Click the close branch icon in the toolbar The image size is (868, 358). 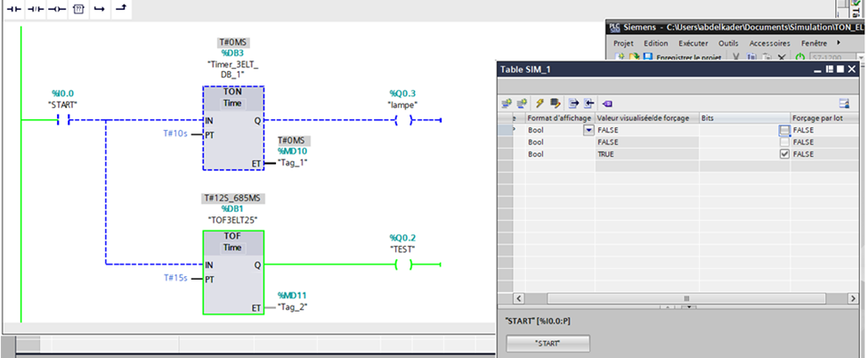(x=121, y=8)
